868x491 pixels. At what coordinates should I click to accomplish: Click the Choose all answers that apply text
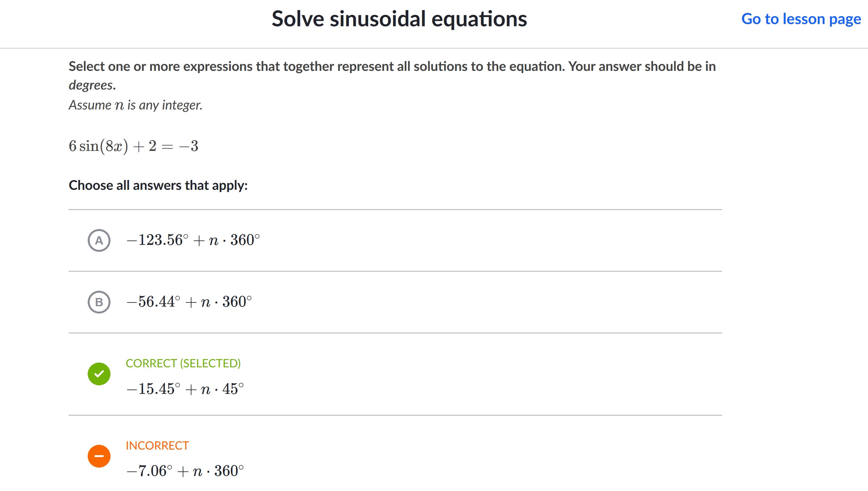158,185
